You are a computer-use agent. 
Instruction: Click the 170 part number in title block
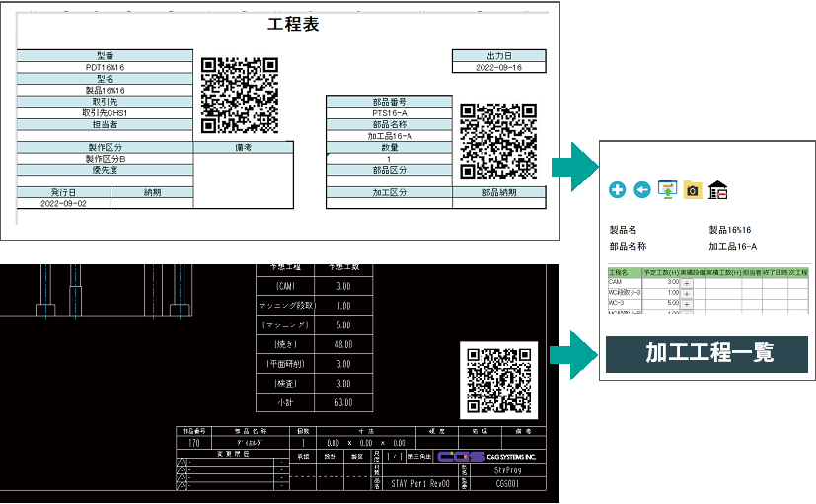click(194, 443)
